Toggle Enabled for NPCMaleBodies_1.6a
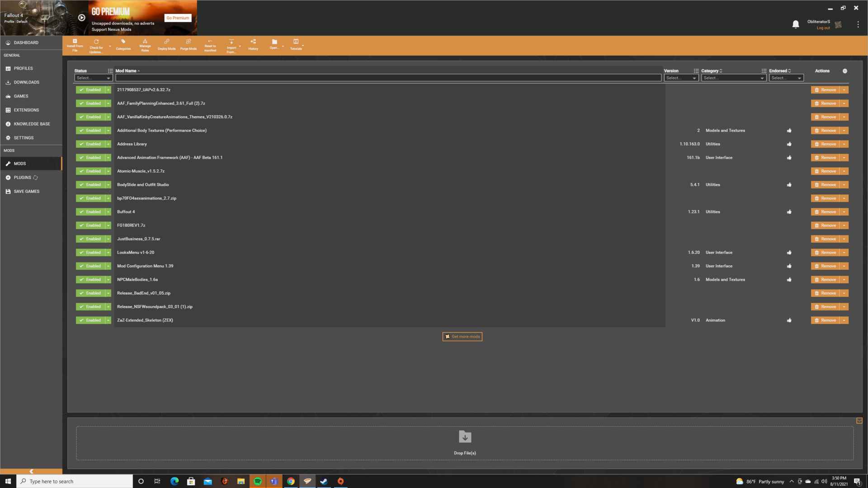The width and height of the screenshot is (868, 488). pyautogui.click(x=90, y=280)
